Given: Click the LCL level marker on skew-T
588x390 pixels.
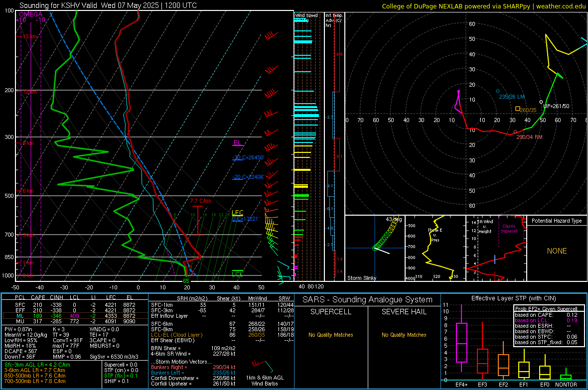Looking at the screenshot, I should pyautogui.click(x=237, y=273).
